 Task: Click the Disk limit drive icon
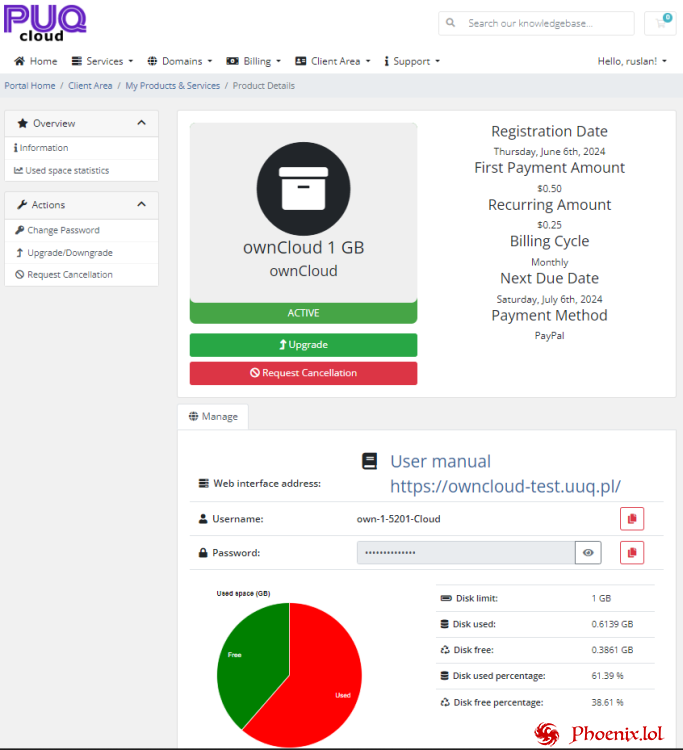pyautogui.click(x=446, y=598)
